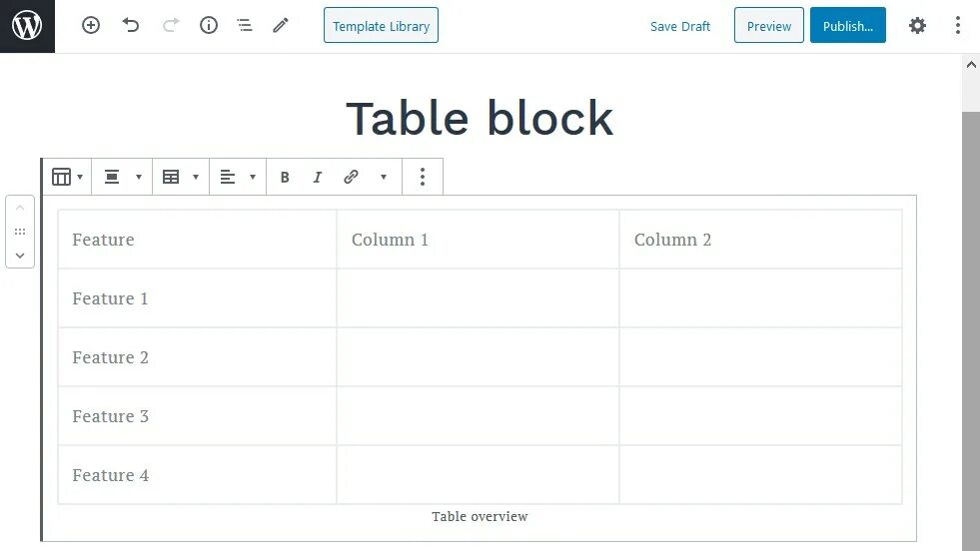
Task: Open the add block inserter
Action: [x=91, y=26]
